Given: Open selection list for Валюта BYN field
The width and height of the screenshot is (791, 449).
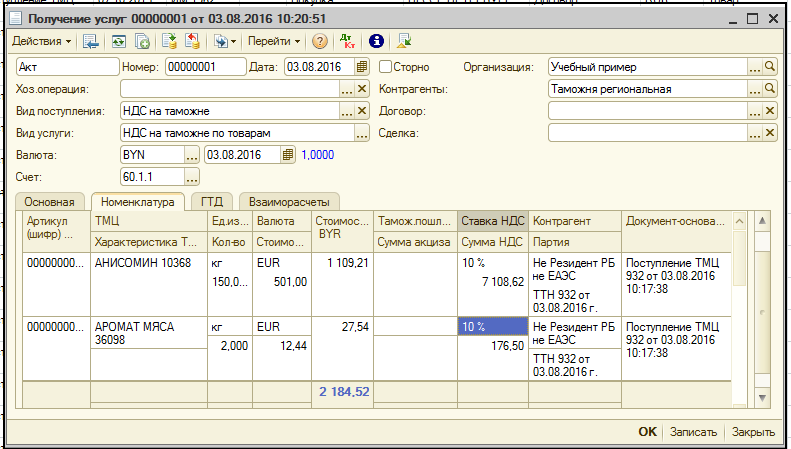Looking at the screenshot, I should tap(192, 155).
